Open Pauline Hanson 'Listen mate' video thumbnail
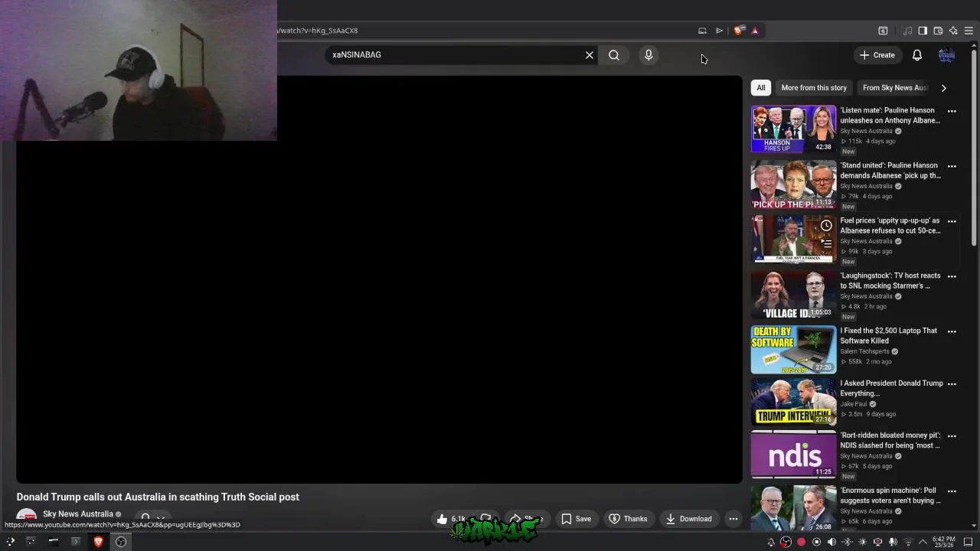Image resolution: width=980 pixels, height=551 pixels. coord(793,129)
